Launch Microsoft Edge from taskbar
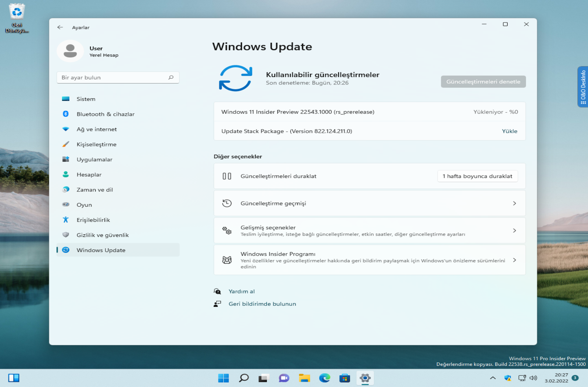This screenshot has height=387, width=588. 325,378
